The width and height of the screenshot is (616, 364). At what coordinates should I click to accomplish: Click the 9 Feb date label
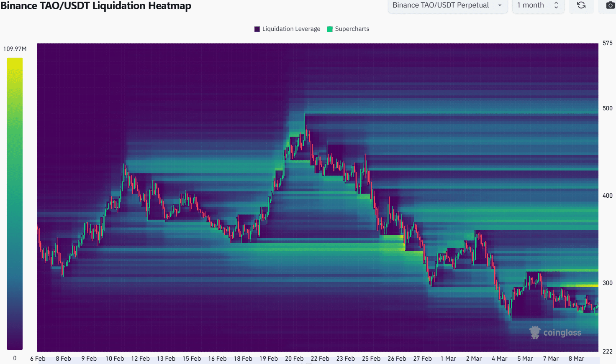point(89,359)
